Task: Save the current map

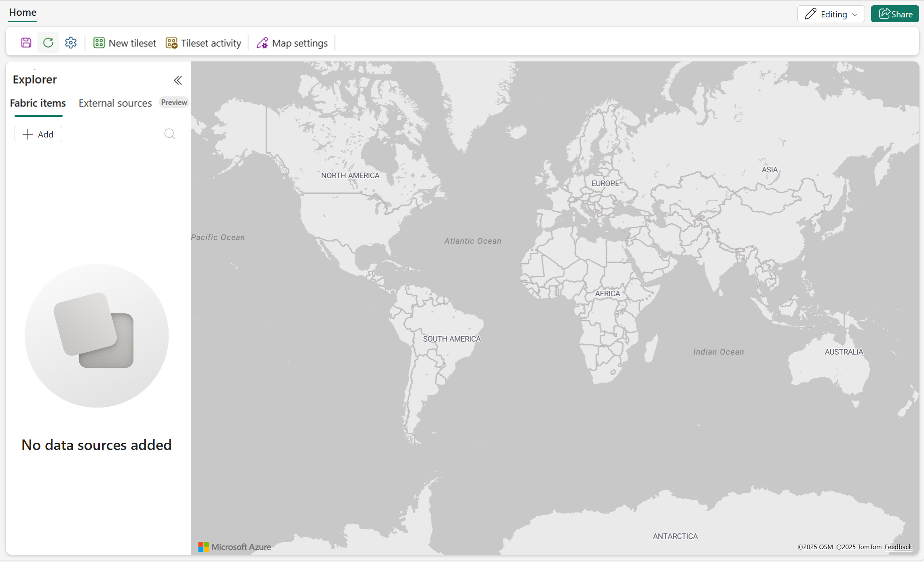Action: (25, 42)
